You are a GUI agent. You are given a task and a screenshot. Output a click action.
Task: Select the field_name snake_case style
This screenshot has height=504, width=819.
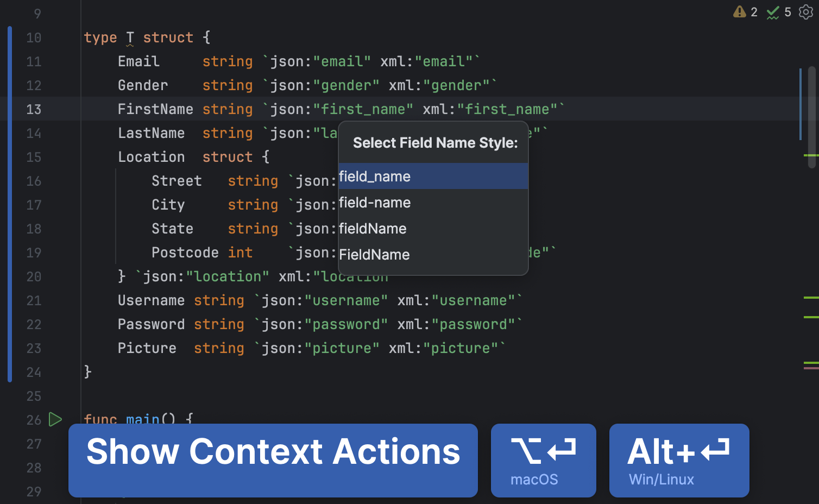[x=375, y=176]
